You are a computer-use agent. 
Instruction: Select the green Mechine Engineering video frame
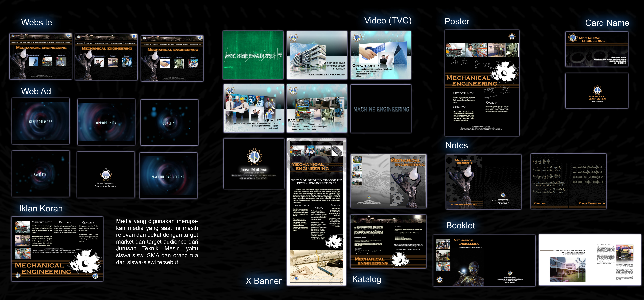253,55
